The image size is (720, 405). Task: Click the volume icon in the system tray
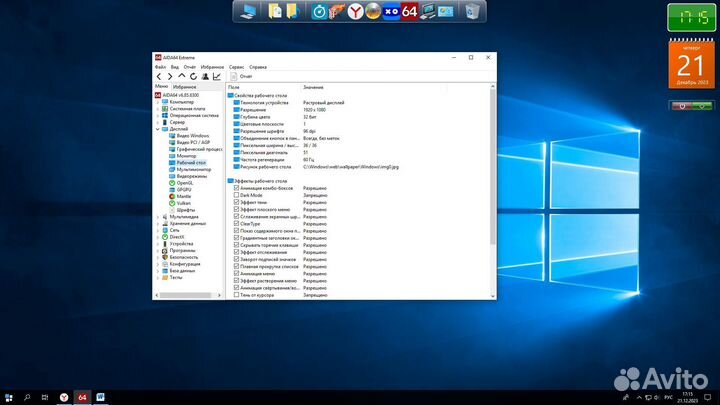point(657,398)
